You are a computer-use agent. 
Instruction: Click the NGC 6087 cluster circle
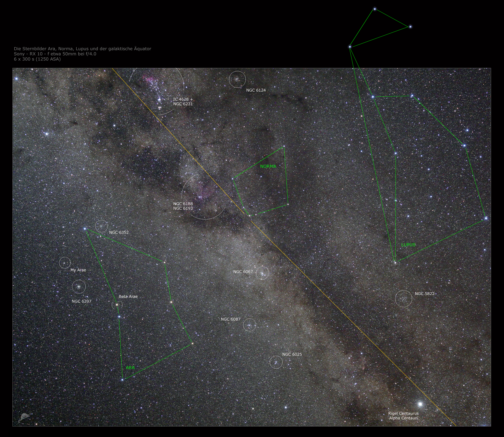pos(249,325)
